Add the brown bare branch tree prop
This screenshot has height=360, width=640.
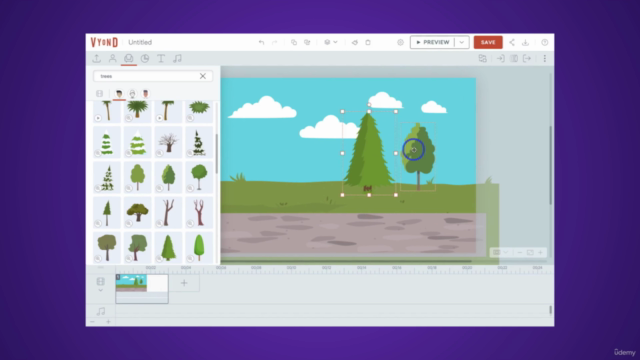click(168, 212)
